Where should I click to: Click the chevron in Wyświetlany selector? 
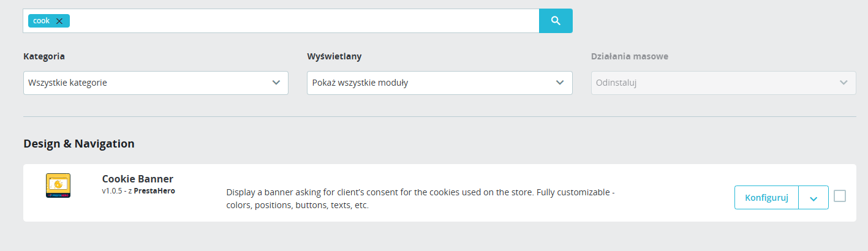560,83
